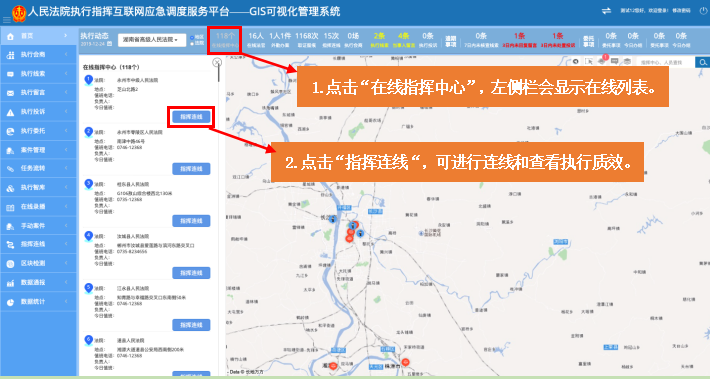Click list pin marker number 1
Image resolution: width=710 pixels, height=379 pixels.
[89, 81]
